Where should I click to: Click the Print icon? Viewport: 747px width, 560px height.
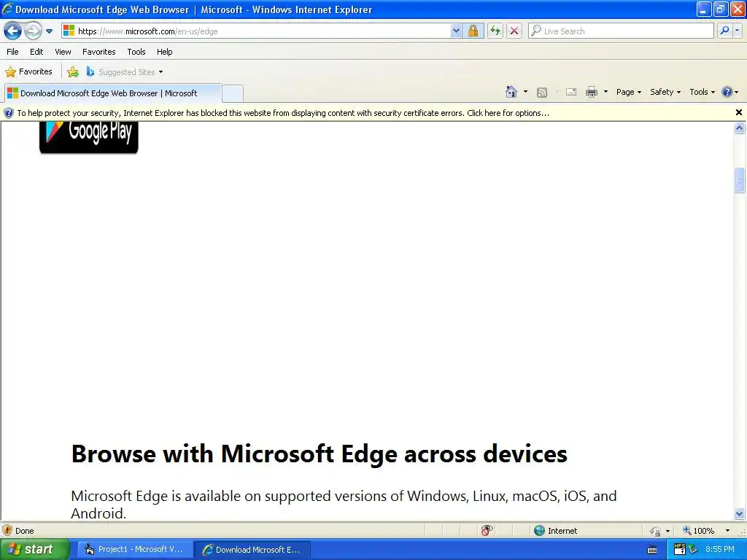[x=591, y=92]
